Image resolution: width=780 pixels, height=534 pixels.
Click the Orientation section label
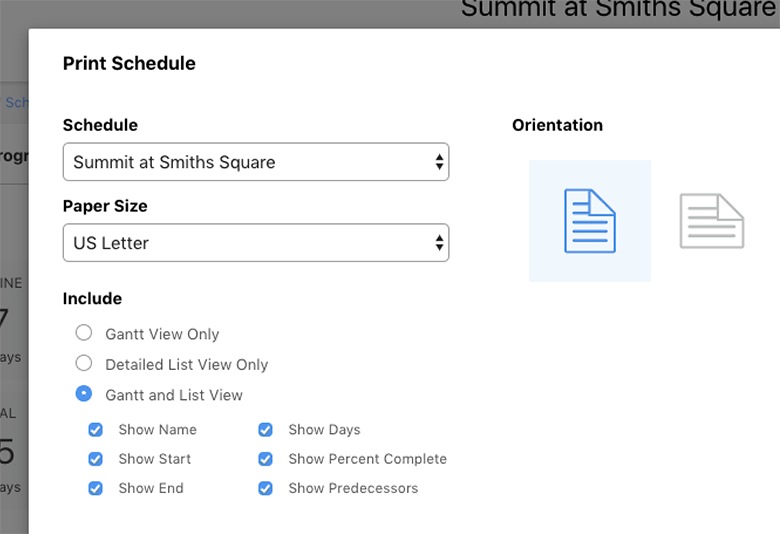pyautogui.click(x=557, y=125)
